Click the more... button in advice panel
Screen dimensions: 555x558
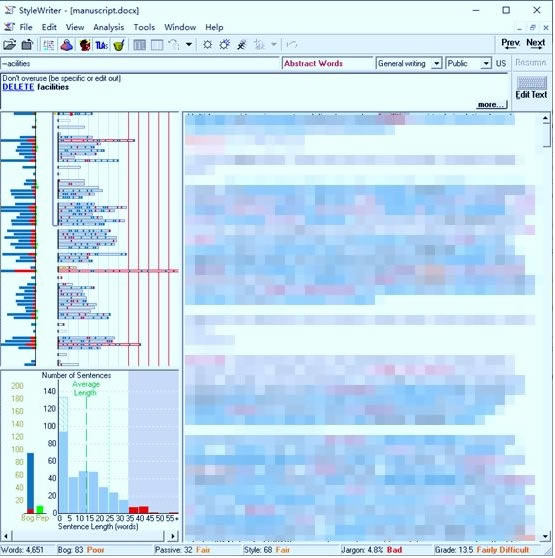point(491,105)
